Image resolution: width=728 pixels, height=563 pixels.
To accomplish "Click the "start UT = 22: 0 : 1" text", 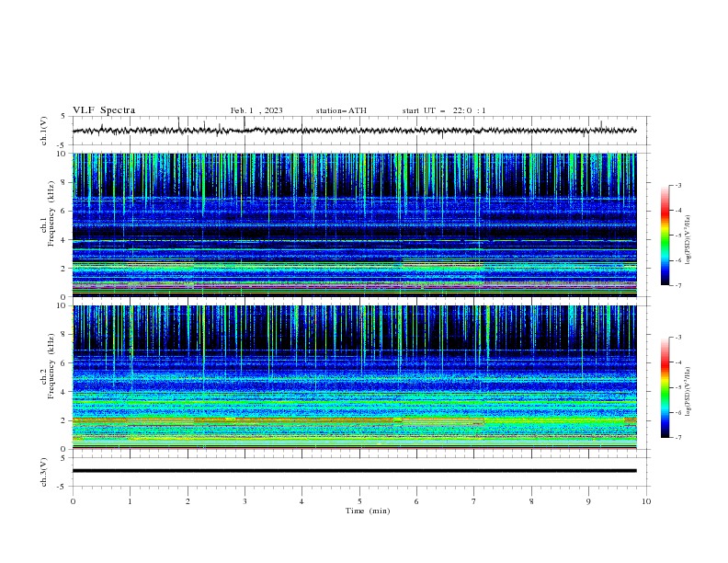I will 444,110.
